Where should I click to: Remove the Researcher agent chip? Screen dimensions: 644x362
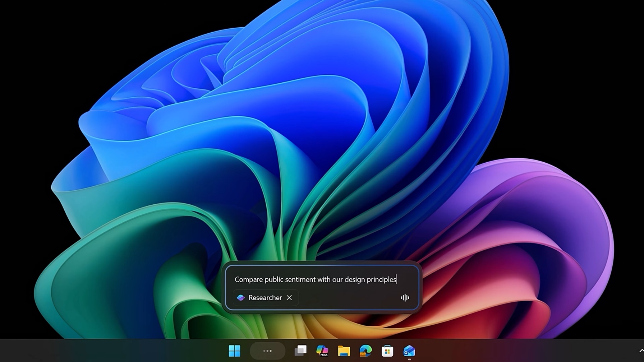click(x=289, y=298)
